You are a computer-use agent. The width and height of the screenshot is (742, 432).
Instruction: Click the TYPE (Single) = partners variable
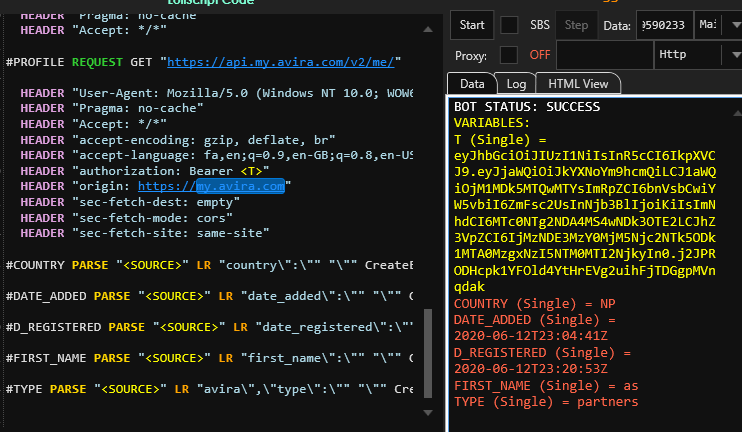click(x=546, y=402)
